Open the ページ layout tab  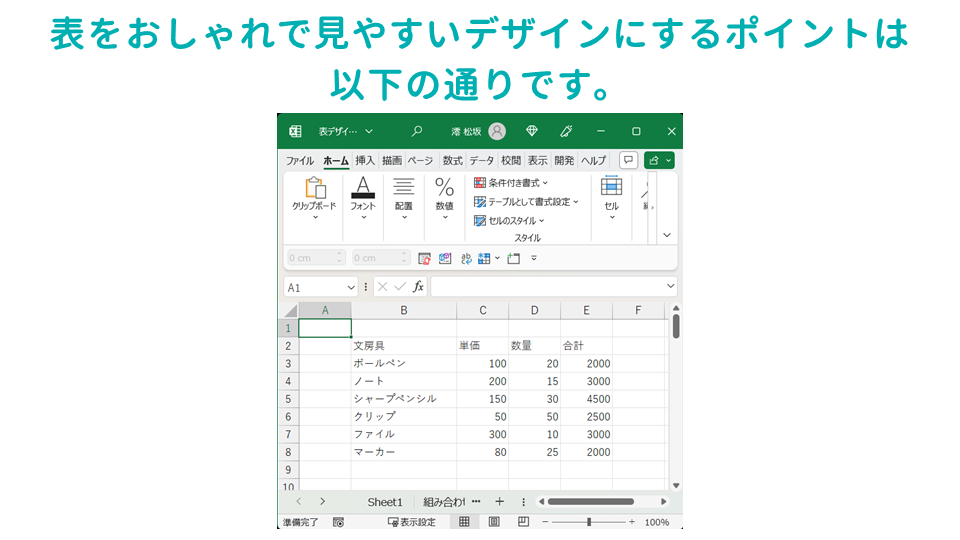click(420, 160)
